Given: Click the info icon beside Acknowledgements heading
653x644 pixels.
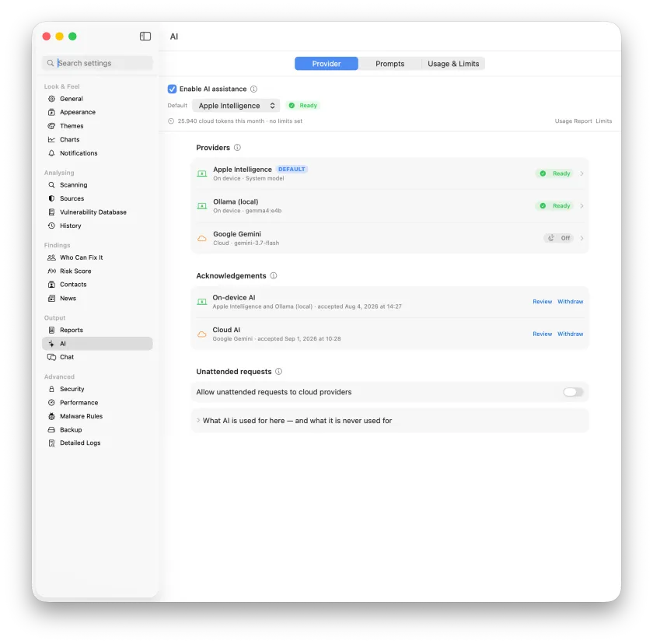Looking at the screenshot, I should point(274,276).
